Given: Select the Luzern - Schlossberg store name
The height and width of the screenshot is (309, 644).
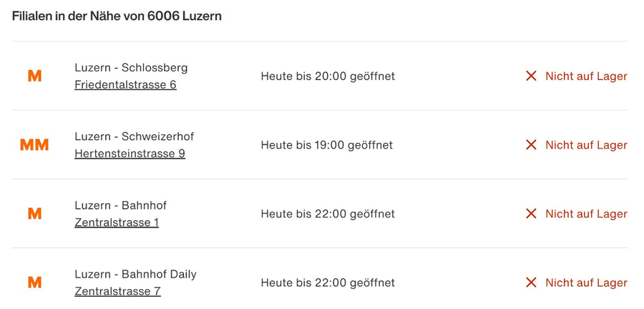Looking at the screenshot, I should tap(131, 68).
